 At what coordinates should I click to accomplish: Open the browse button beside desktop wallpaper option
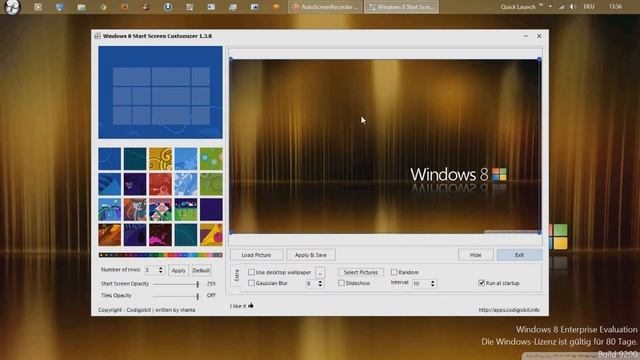pos(320,273)
